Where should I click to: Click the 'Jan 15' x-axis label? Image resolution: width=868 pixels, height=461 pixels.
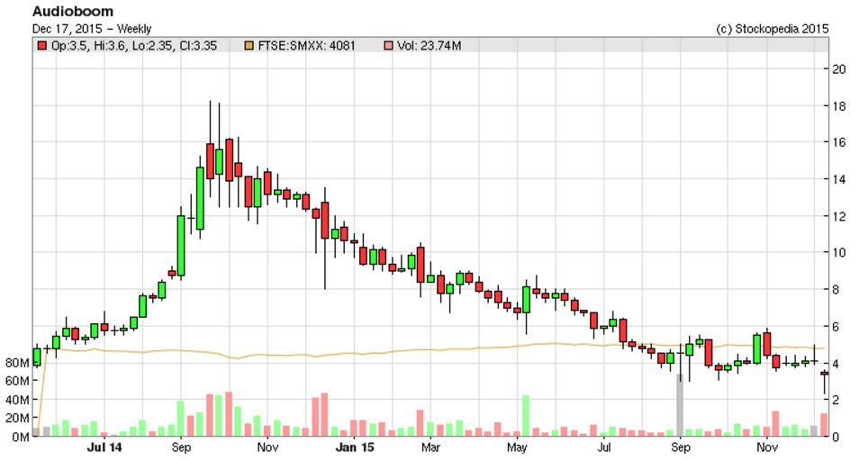355,447
